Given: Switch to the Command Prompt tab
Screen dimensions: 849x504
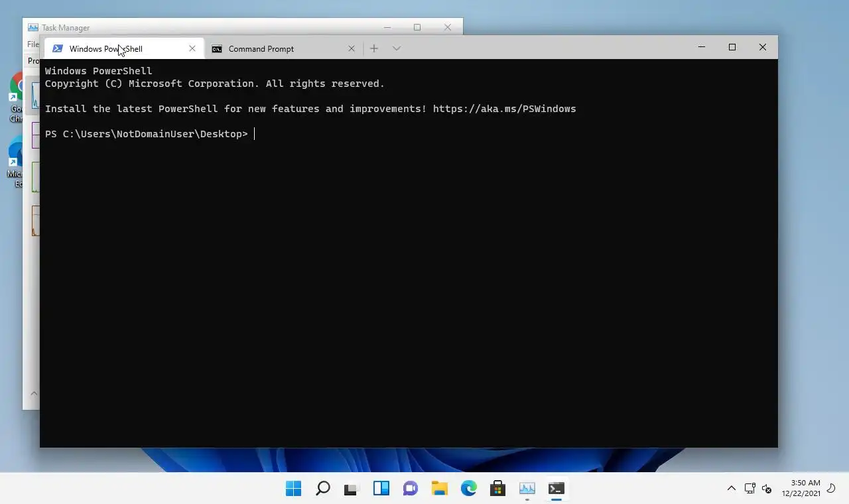Looking at the screenshot, I should point(283,48).
